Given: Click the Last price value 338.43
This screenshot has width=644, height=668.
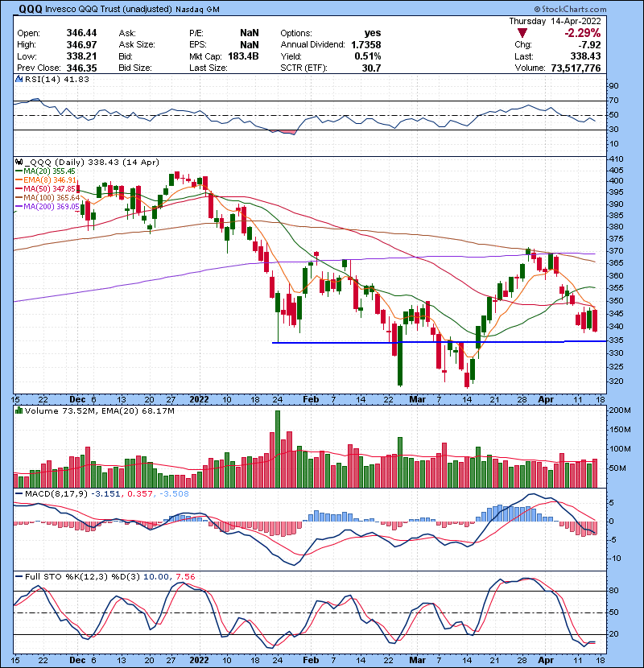Looking at the screenshot, I should (585, 56).
